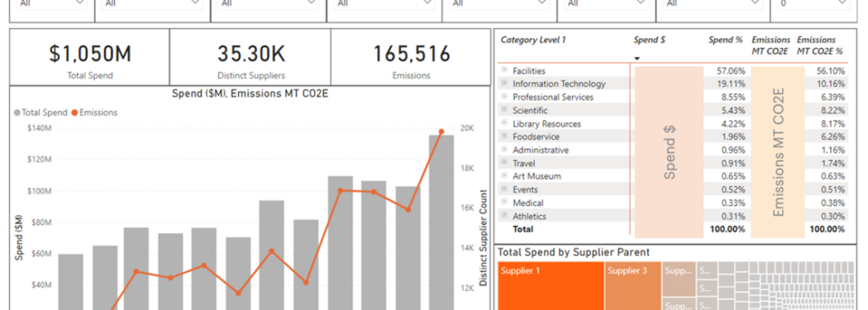Sort by Spend % column header

(725, 40)
